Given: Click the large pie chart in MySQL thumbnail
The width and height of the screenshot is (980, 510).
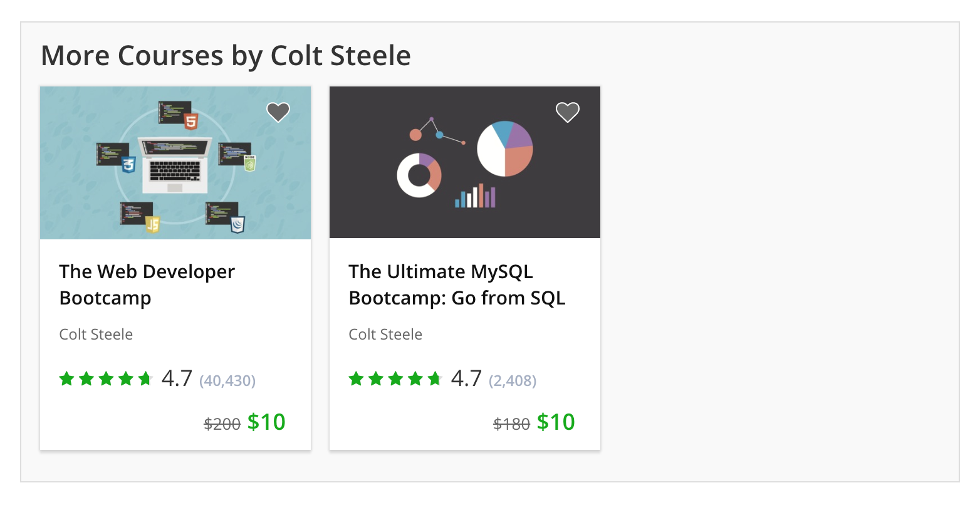Looking at the screenshot, I should coord(505,149).
